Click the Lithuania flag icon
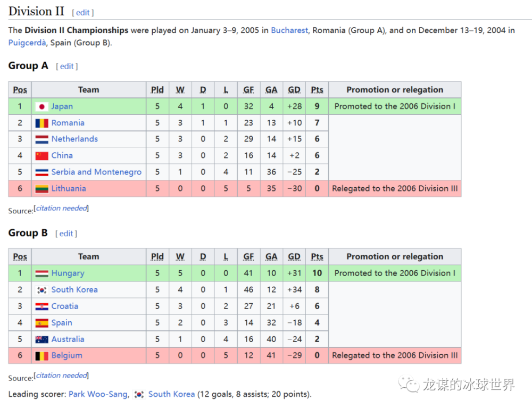Viewport: 532px width, 408px height. tap(41, 189)
